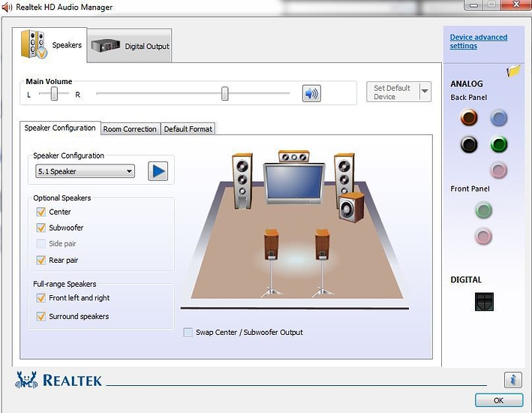Click the Main Volume slider handle

[x=224, y=93]
